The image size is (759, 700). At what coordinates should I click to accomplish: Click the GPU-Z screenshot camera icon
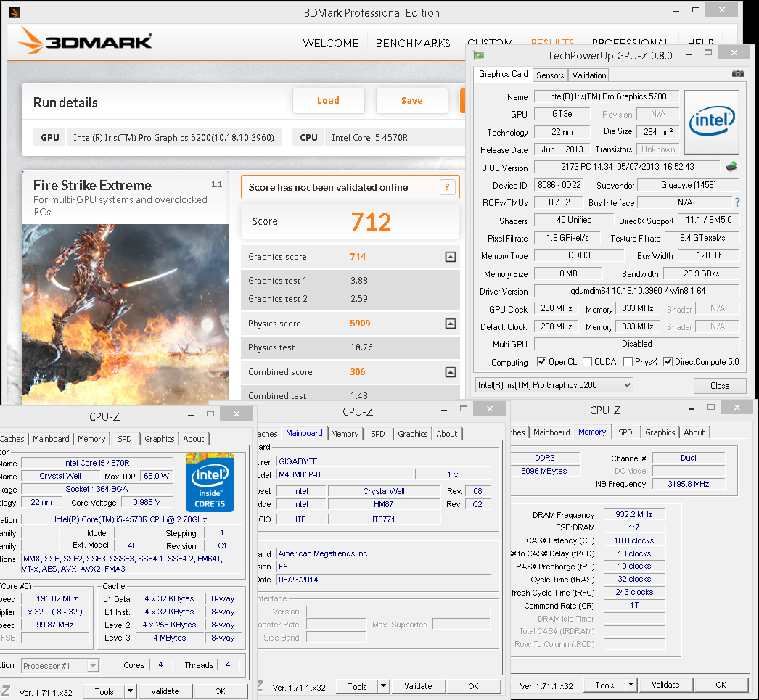click(738, 73)
